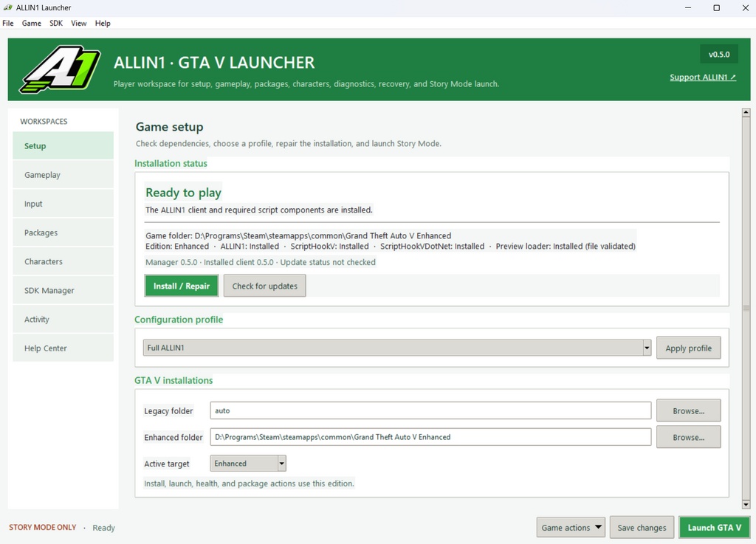Viewport: 756px width, 544px height.
Task: Switch to SDK Manager workspace
Action: click(63, 290)
